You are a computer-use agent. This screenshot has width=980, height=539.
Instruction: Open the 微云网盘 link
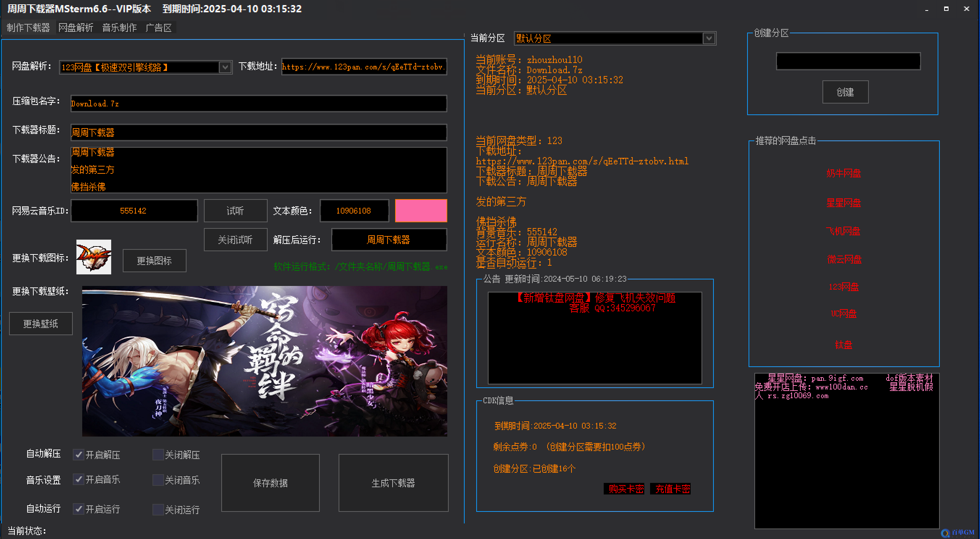pyautogui.click(x=844, y=260)
